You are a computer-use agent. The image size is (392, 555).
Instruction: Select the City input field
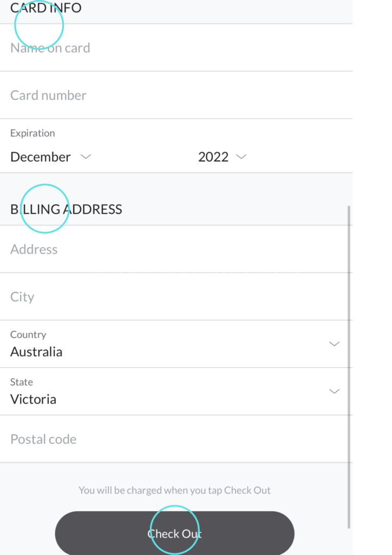(162, 296)
